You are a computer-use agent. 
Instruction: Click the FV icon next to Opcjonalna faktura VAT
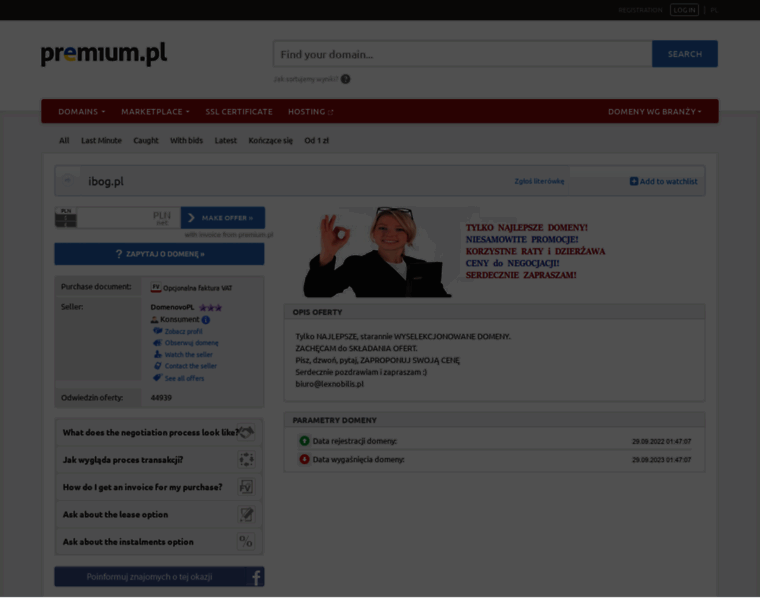[156, 287]
